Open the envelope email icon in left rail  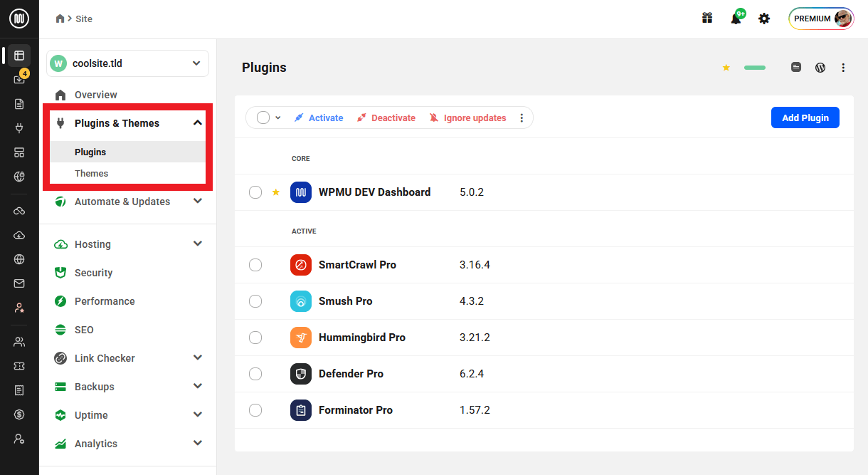point(19,283)
